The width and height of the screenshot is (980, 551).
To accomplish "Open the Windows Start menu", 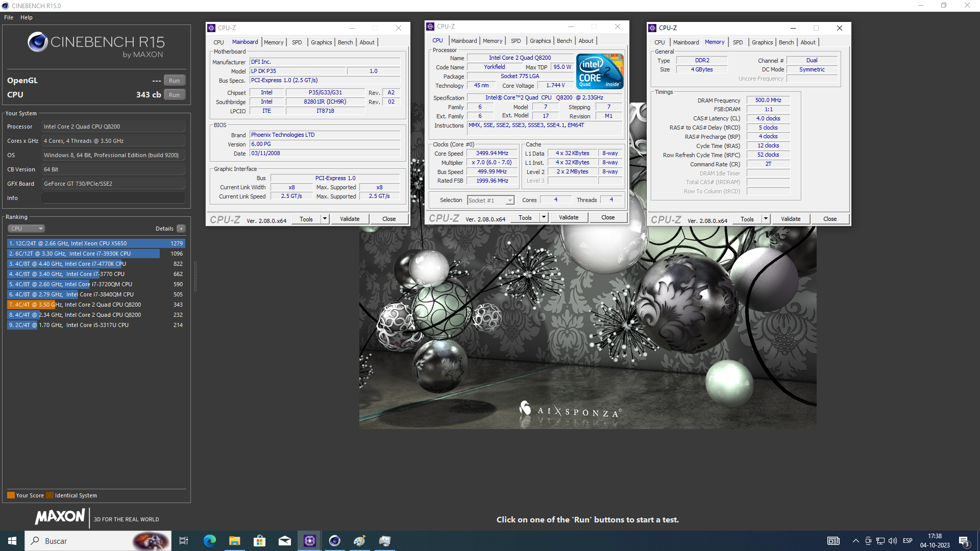I will coord(12,541).
